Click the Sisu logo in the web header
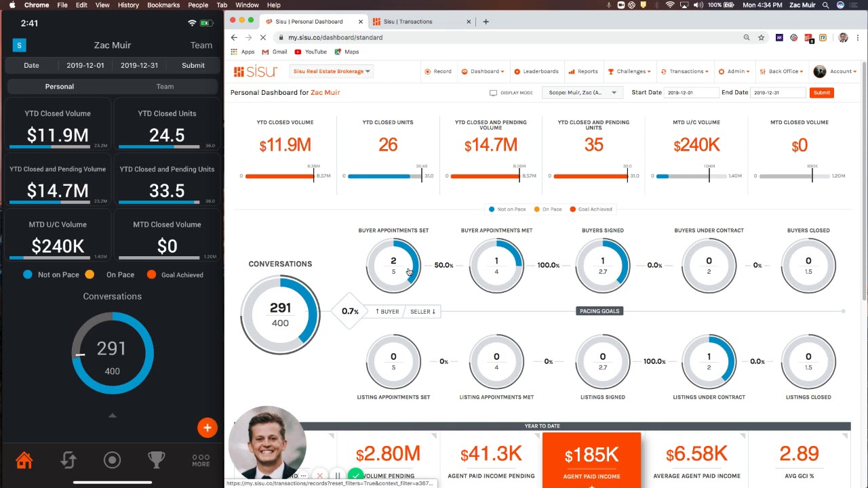This screenshot has width=868, height=488. pos(254,71)
